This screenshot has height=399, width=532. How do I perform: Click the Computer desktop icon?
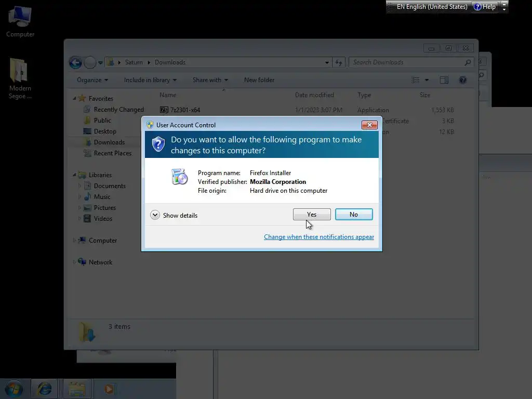click(x=20, y=21)
